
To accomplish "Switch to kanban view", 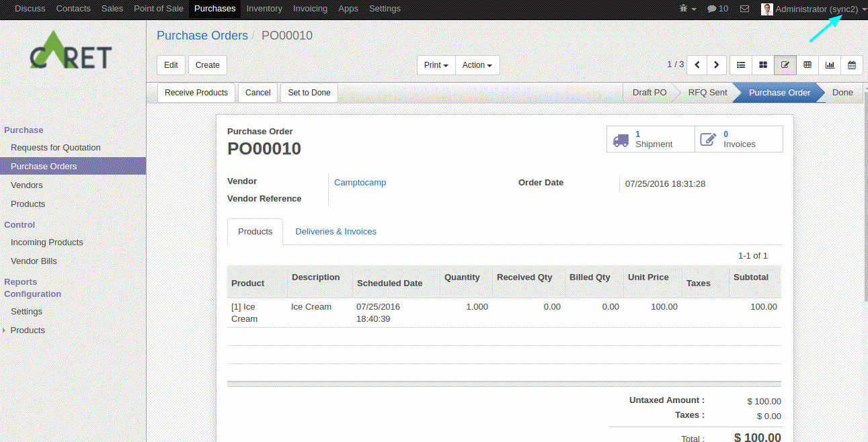I will click(x=763, y=65).
